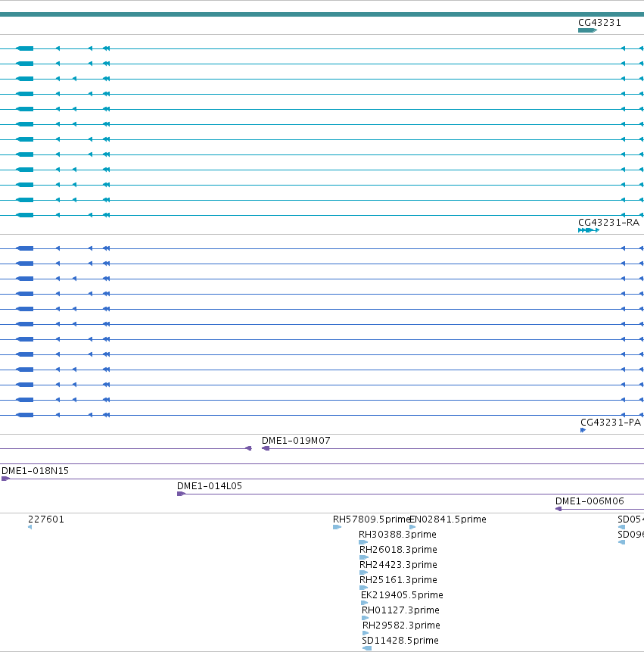Click the CG43231-RA transcript glyph
The height and width of the screenshot is (652, 644).
589,230
